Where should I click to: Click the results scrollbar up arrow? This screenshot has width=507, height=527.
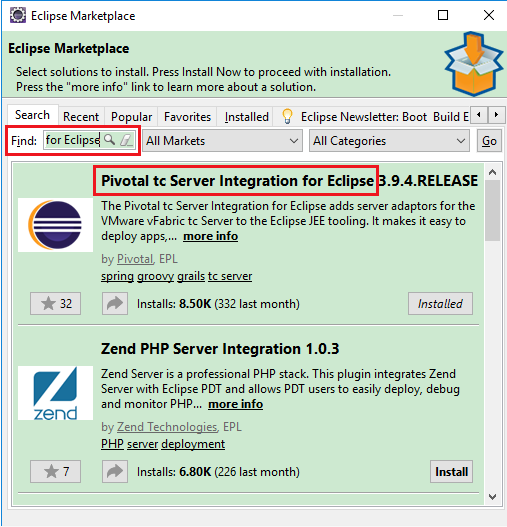[x=493, y=172]
